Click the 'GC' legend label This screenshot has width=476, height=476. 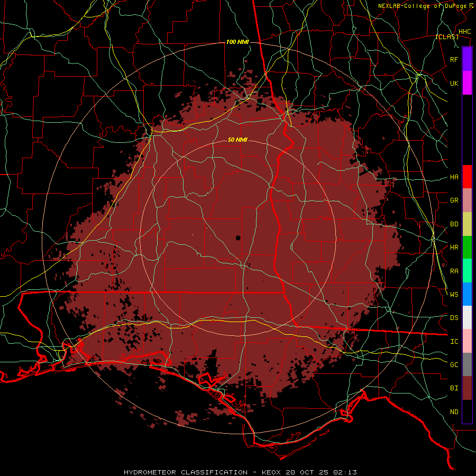(x=454, y=365)
